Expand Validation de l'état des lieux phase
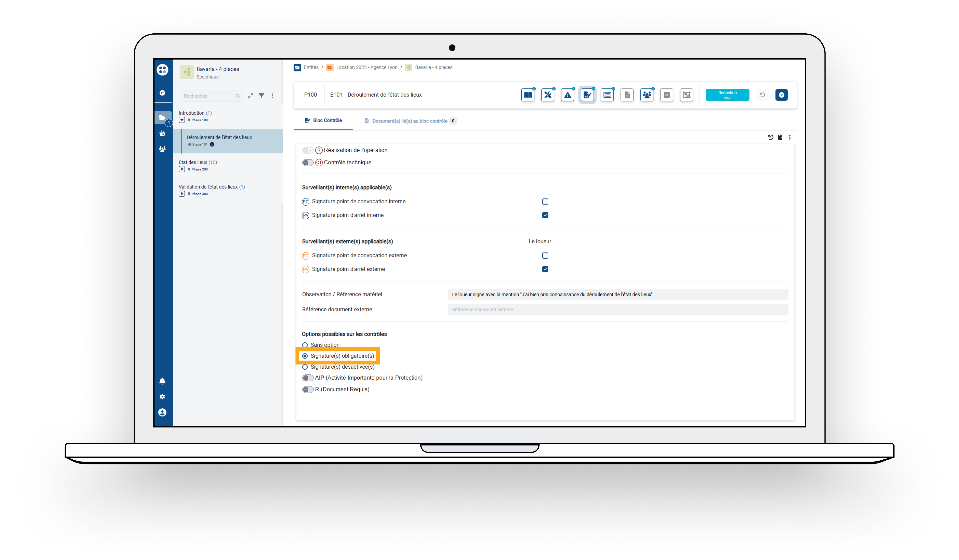The width and height of the screenshot is (959, 560). [182, 194]
